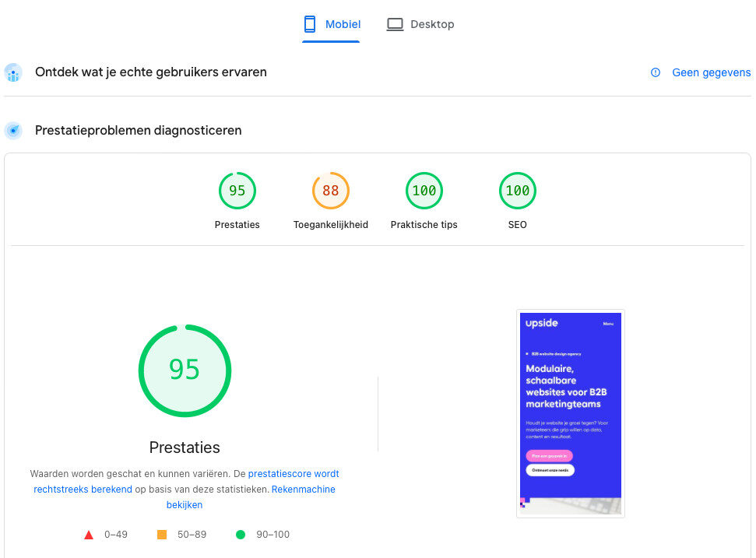Select the Mobiel tab
Viewport: 756px width, 558px height.
pos(331,23)
